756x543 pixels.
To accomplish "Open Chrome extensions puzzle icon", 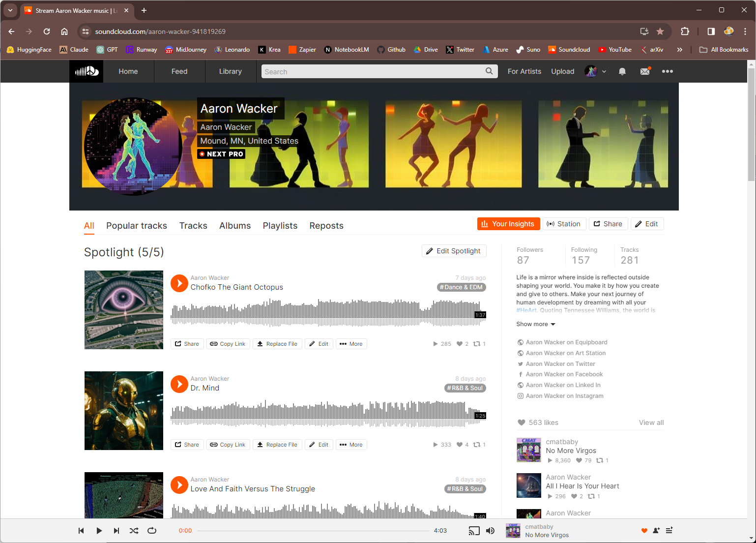I will tap(685, 31).
